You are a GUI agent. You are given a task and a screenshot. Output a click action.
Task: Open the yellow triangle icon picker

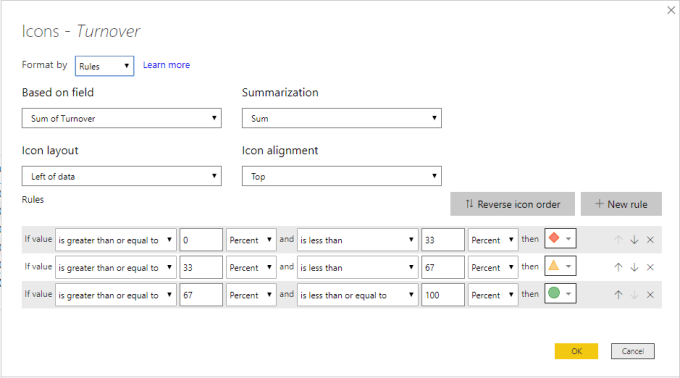point(560,266)
